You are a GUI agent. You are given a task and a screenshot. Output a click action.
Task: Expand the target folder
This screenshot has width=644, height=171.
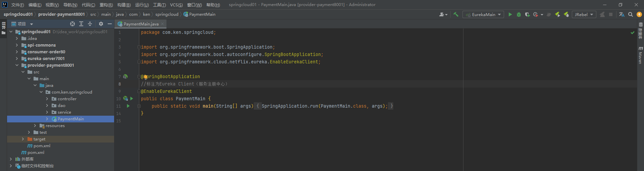pyautogui.click(x=23, y=139)
